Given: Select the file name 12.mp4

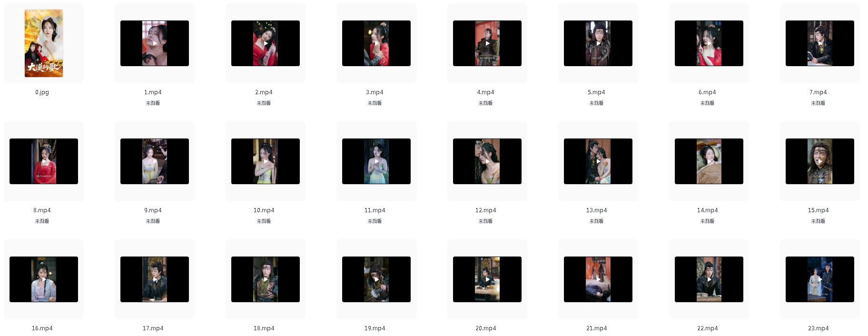Looking at the screenshot, I should pyautogui.click(x=485, y=210).
